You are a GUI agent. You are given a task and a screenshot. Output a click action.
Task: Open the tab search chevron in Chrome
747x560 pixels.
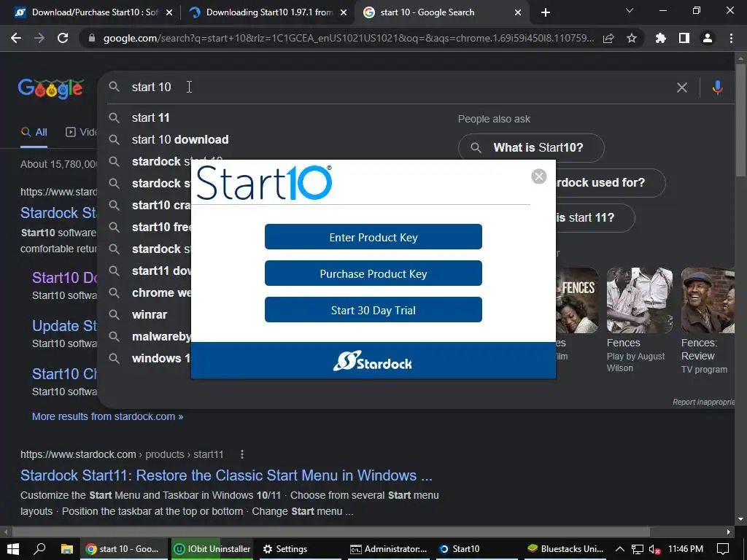pyautogui.click(x=630, y=10)
